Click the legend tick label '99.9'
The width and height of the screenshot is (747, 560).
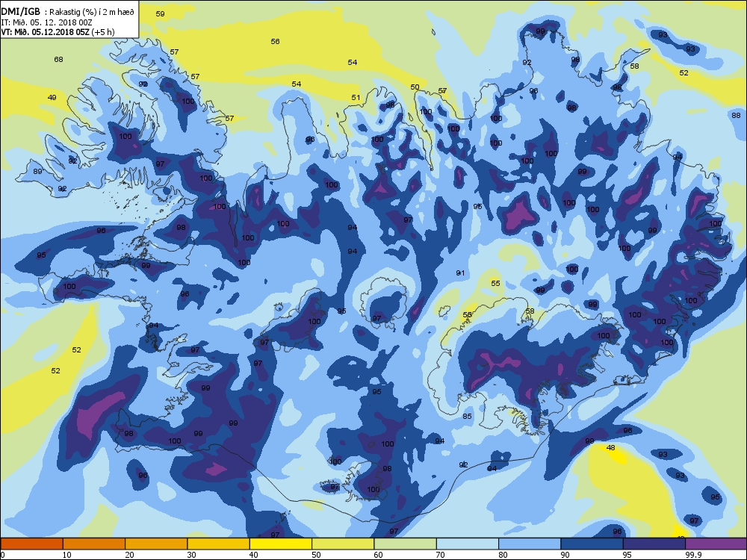click(x=693, y=555)
